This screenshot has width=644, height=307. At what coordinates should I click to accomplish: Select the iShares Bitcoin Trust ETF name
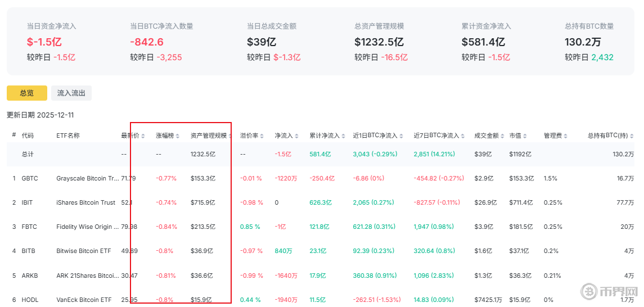click(x=85, y=202)
